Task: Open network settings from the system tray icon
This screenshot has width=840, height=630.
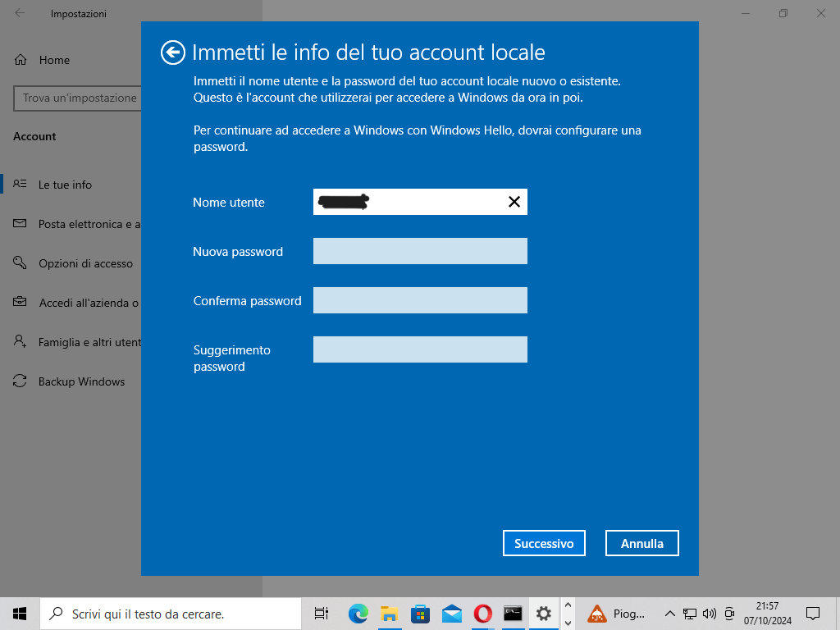Action: (x=689, y=614)
